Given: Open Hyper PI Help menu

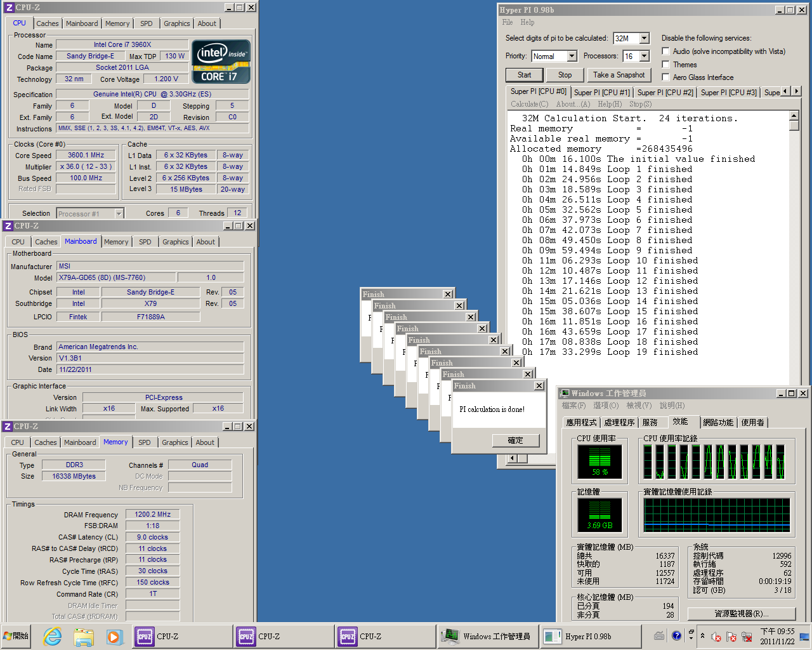Looking at the screenshot, I should [x=528, y=22].
